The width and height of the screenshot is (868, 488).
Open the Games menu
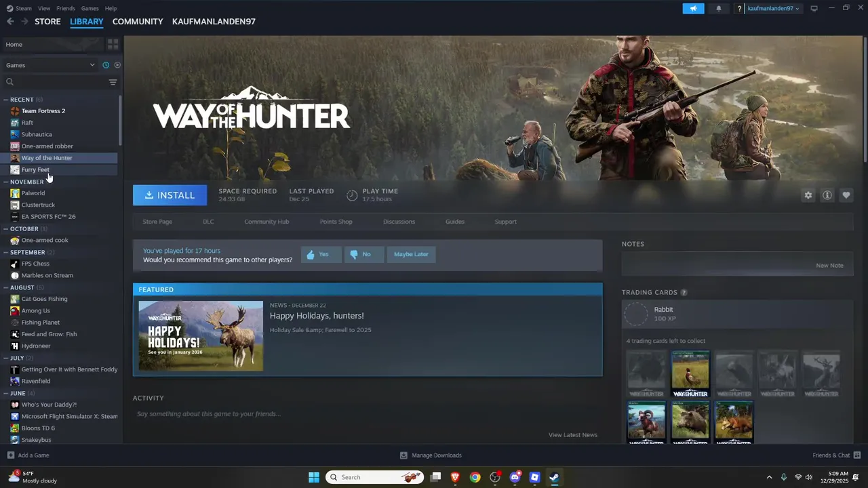90,8
